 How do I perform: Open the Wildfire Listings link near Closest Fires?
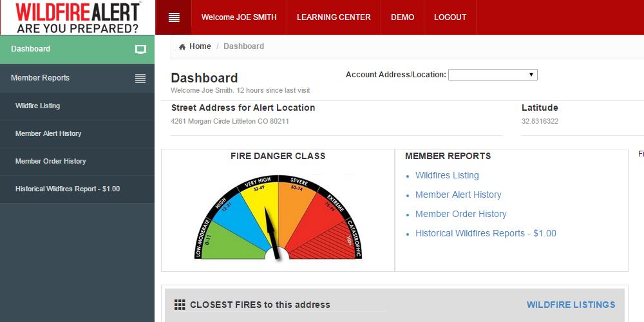tap(571, 305)
